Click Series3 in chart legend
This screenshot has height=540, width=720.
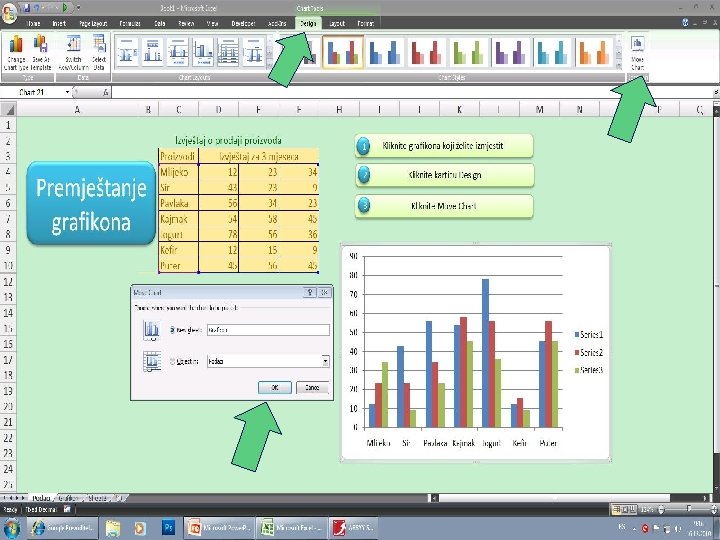coord(589,370)
